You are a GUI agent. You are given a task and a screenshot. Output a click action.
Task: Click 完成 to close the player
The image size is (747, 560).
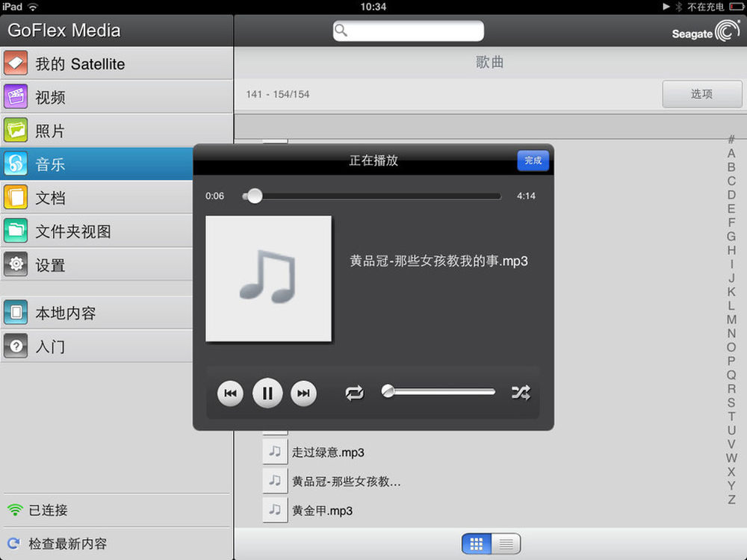(x=533, y=161)
